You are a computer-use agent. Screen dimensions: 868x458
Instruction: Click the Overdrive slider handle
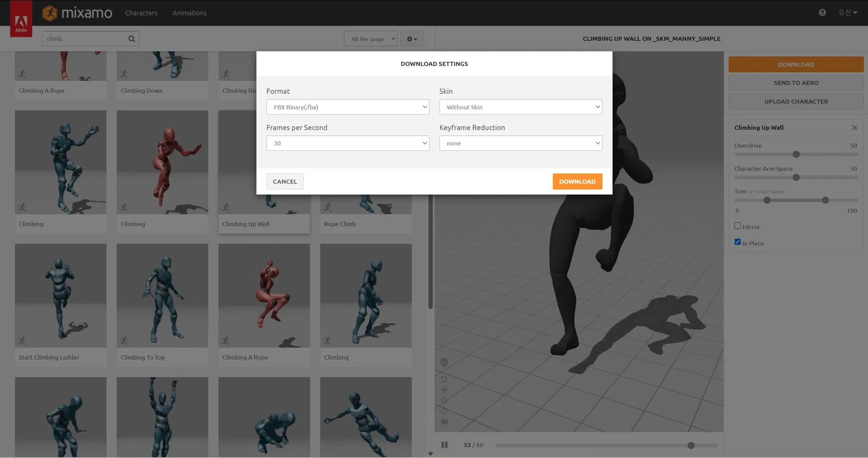(796, 154)
